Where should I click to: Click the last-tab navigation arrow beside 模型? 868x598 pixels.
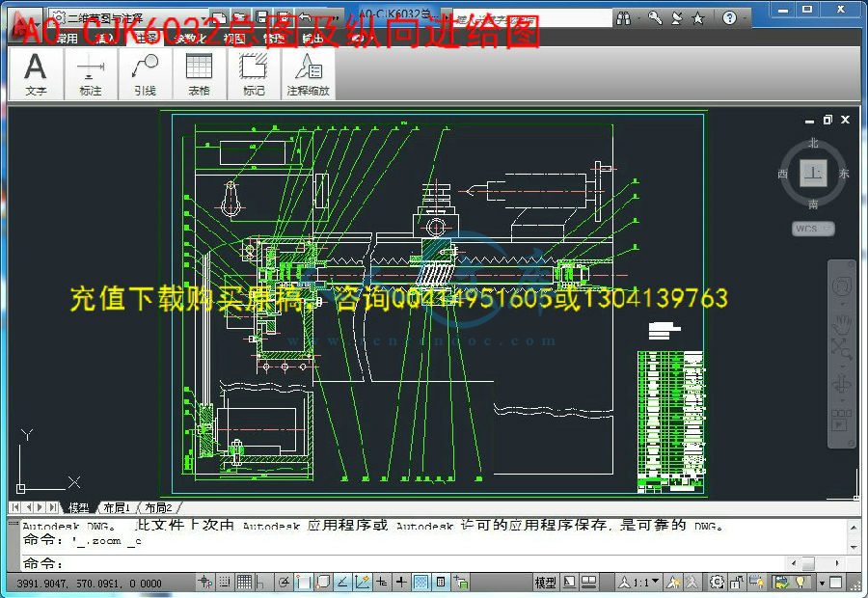54,507
